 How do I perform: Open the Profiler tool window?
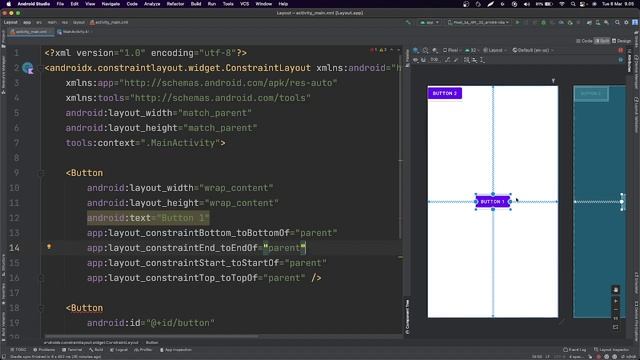(143, 350)
